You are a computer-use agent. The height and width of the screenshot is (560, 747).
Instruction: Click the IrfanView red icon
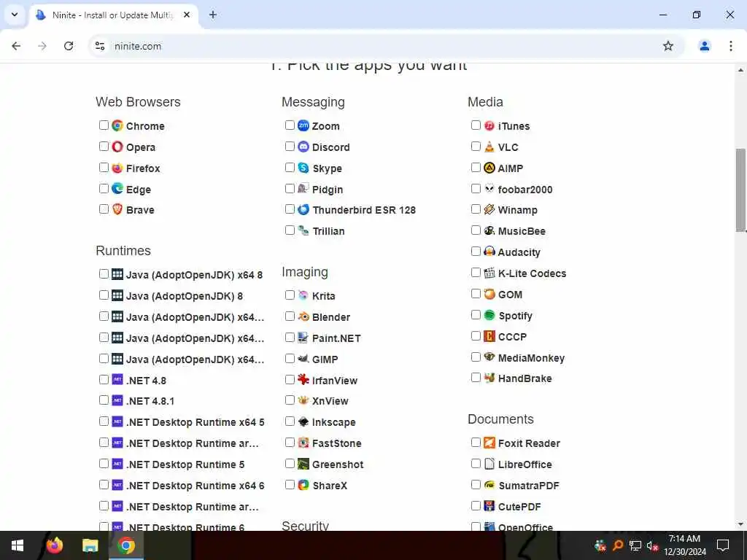[303, 379]
